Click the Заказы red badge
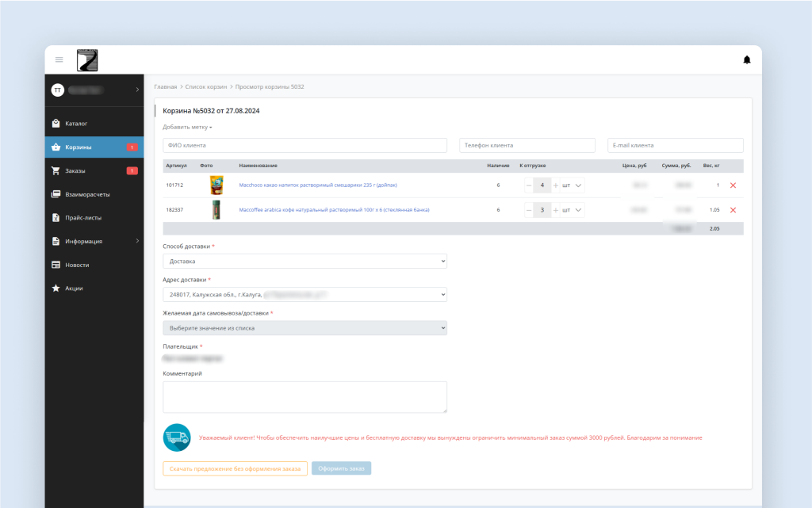The height and width of the screenshot is (508, 812). pos(132,170)
